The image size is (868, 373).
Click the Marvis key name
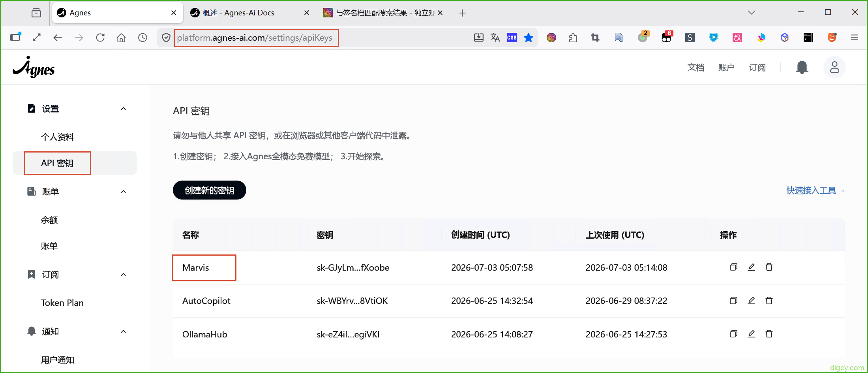pyautogui.click(x=196, y=268)
